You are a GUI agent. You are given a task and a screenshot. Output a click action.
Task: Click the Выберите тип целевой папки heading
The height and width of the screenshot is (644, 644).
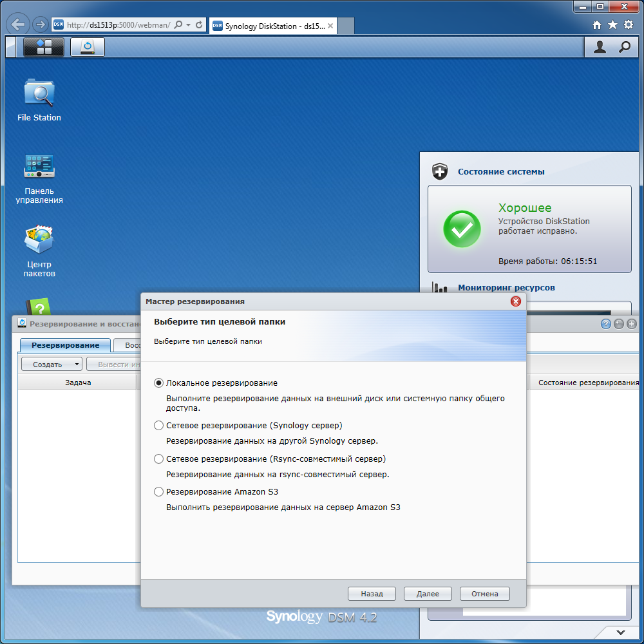[x=220, y=321]
